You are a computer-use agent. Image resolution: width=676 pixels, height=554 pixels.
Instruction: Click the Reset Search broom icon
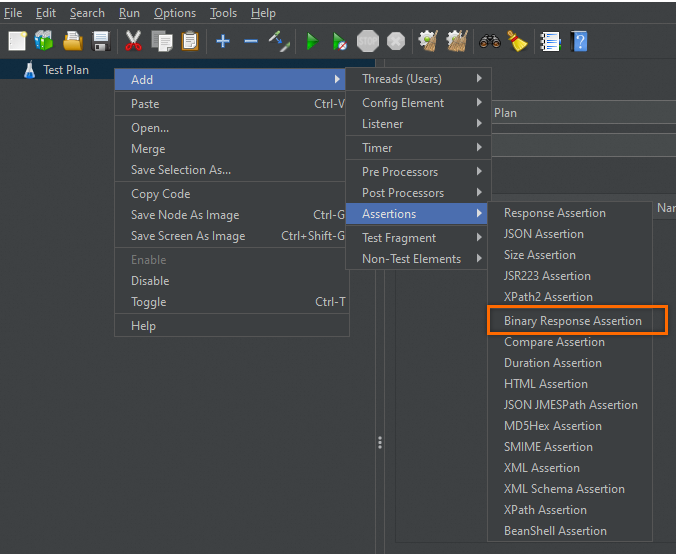(x=517, y=41)
